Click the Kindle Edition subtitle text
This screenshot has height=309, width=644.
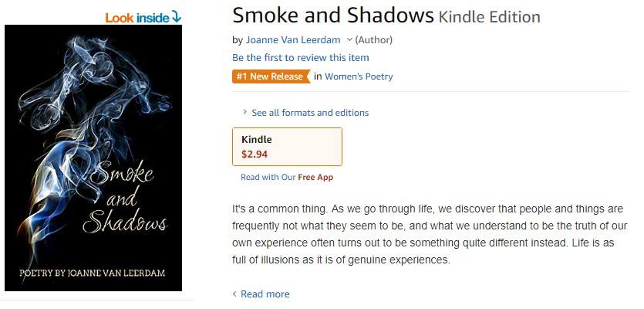pos(489,17)
